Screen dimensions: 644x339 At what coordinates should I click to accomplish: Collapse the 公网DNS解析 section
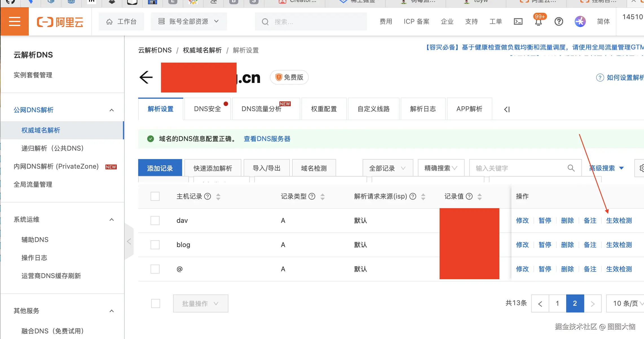112,110
